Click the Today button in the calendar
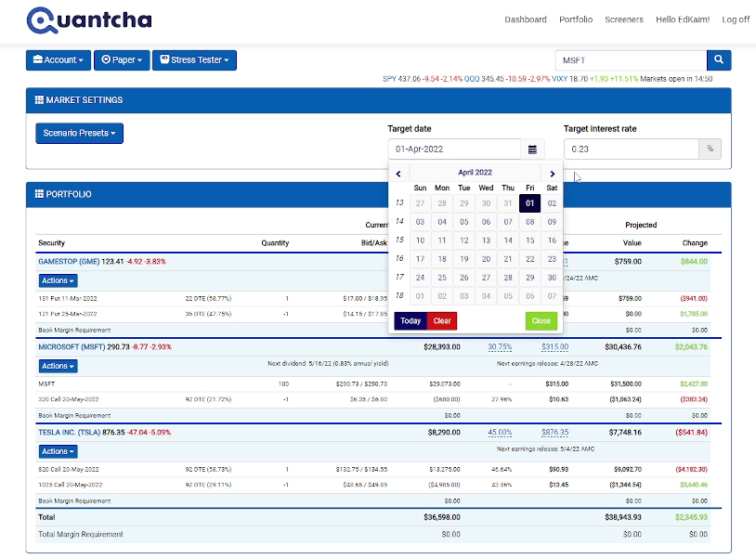This screenshot has height=559, width=756. [x=411, y=321]
